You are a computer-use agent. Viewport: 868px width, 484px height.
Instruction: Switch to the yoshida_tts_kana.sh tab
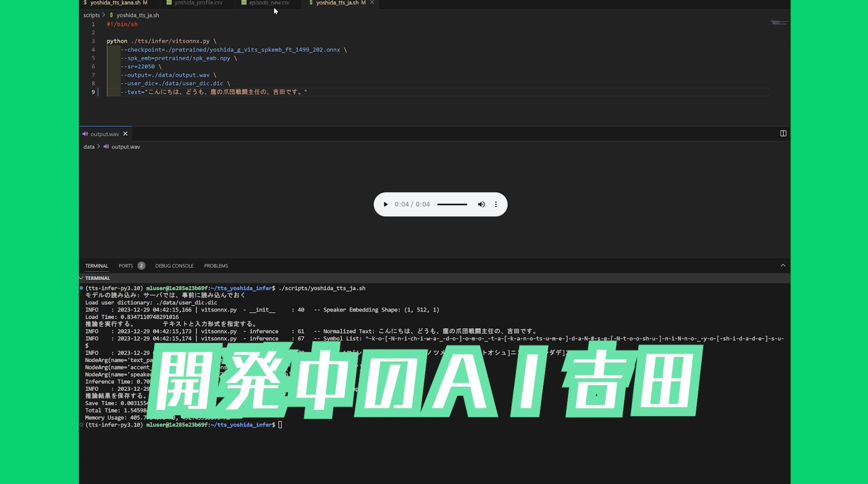[115, 3]
